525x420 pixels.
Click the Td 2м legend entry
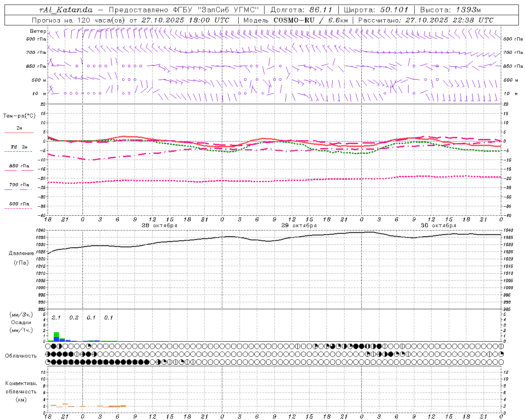pyautogui.click(x=19, y=147)
